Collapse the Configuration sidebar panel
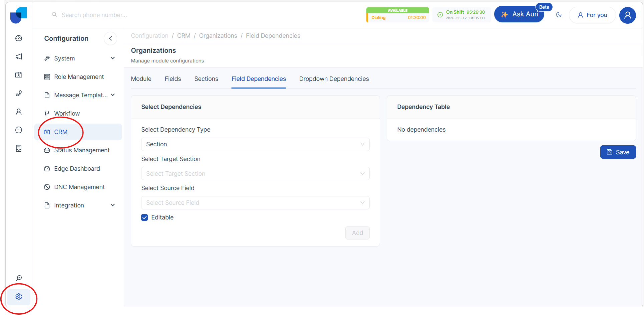Screen dimensions: 644x315 pos(110,38)
